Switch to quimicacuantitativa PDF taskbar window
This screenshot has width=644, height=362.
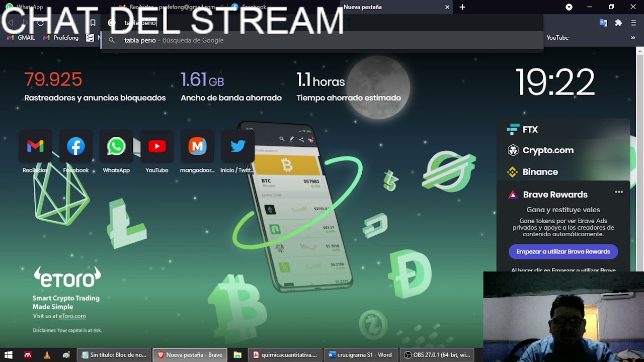point(285,355)
